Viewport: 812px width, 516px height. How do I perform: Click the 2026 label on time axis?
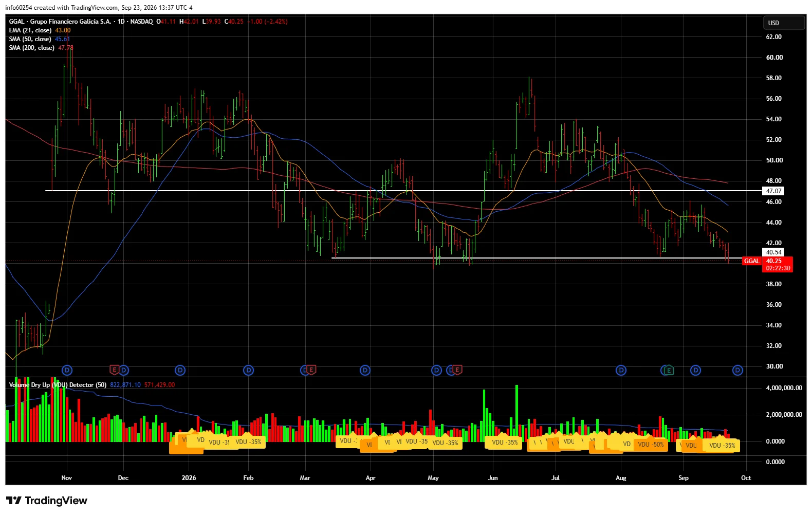click(189, 478)
